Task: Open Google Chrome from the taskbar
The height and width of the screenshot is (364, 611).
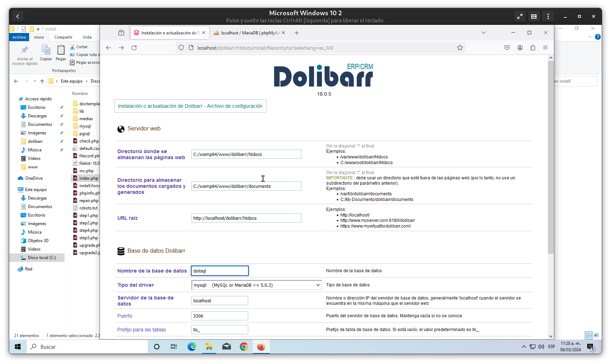Action: (244, 347)
